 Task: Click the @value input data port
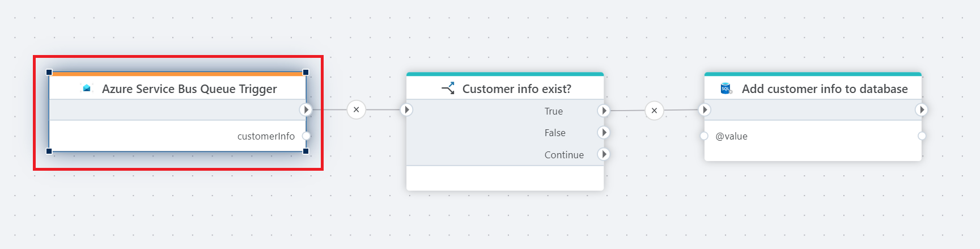[x=704, y=136]
